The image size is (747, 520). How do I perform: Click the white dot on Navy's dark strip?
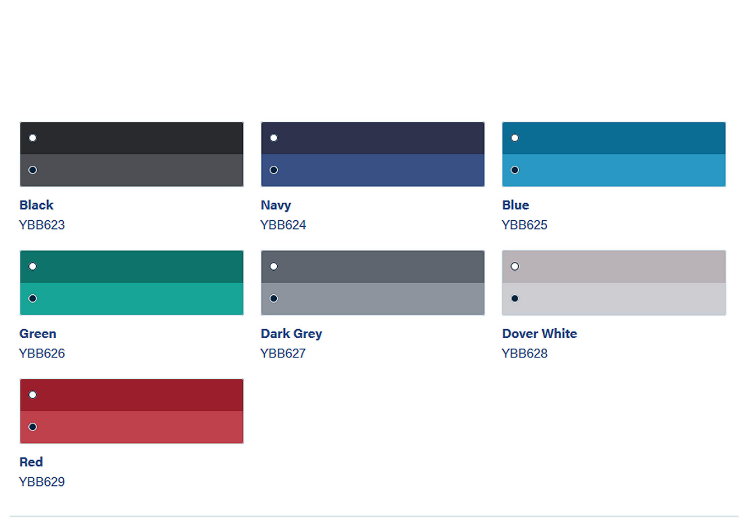(x=274, y=138)
